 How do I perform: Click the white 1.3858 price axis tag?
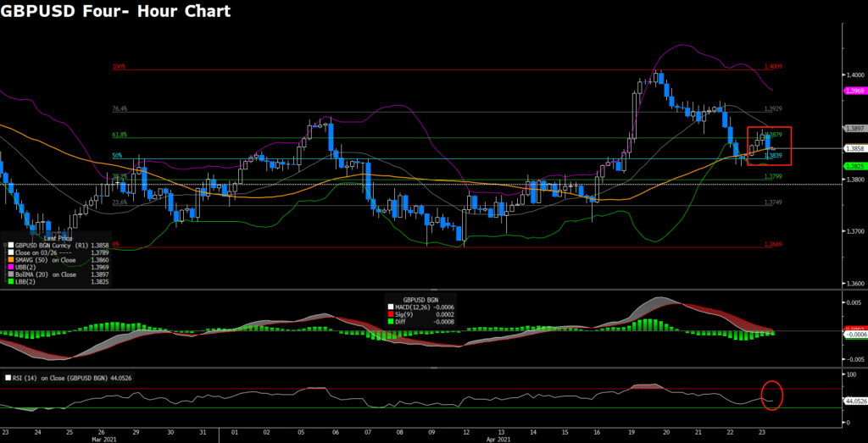(x=854, y=148)
